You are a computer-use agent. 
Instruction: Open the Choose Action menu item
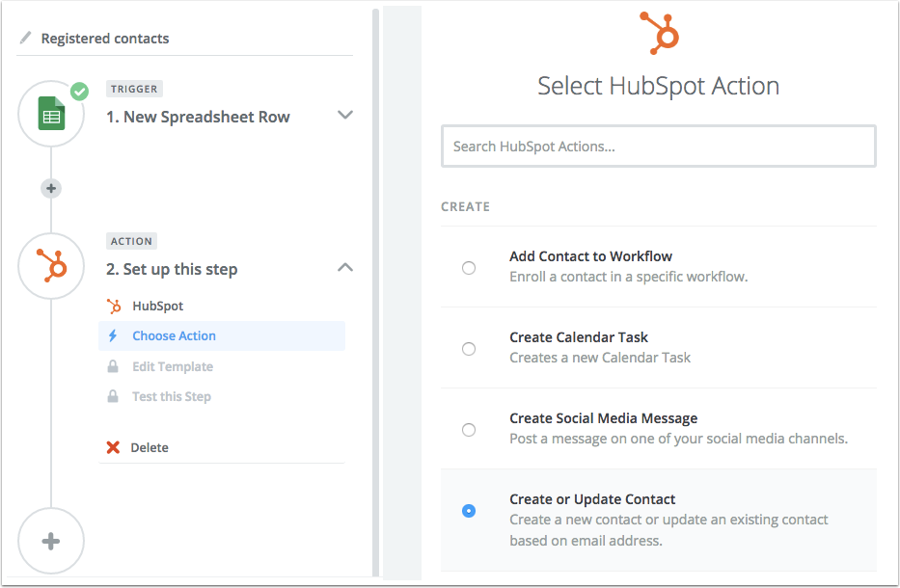174,335
